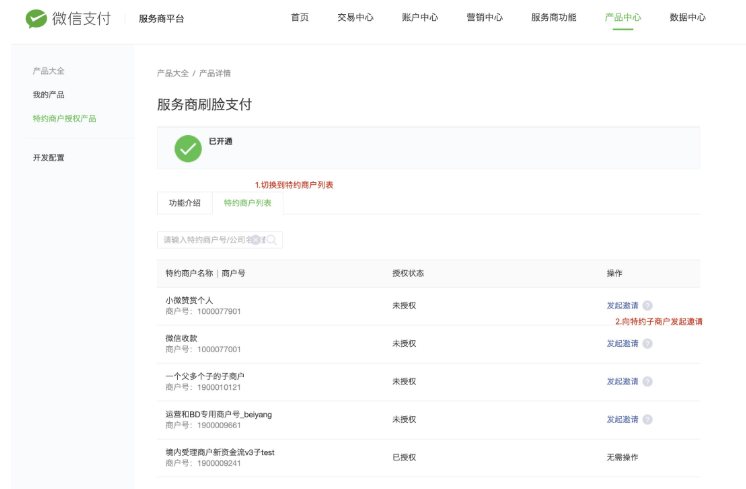Click 产品大全 in the breadcrumb
Screen dimensions: 746x489
[173, 73]
